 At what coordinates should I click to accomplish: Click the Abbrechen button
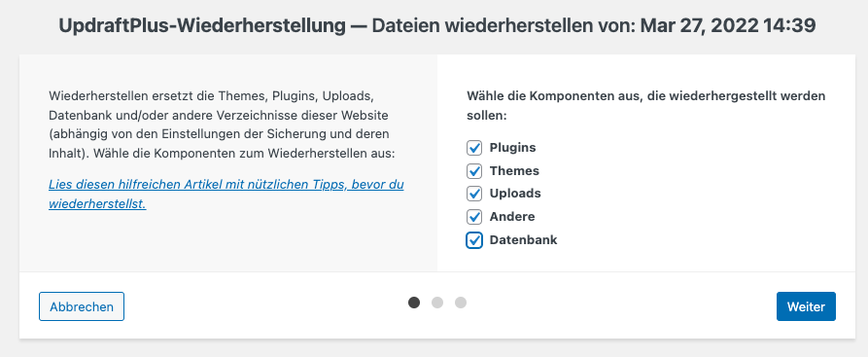pos(82,306)
